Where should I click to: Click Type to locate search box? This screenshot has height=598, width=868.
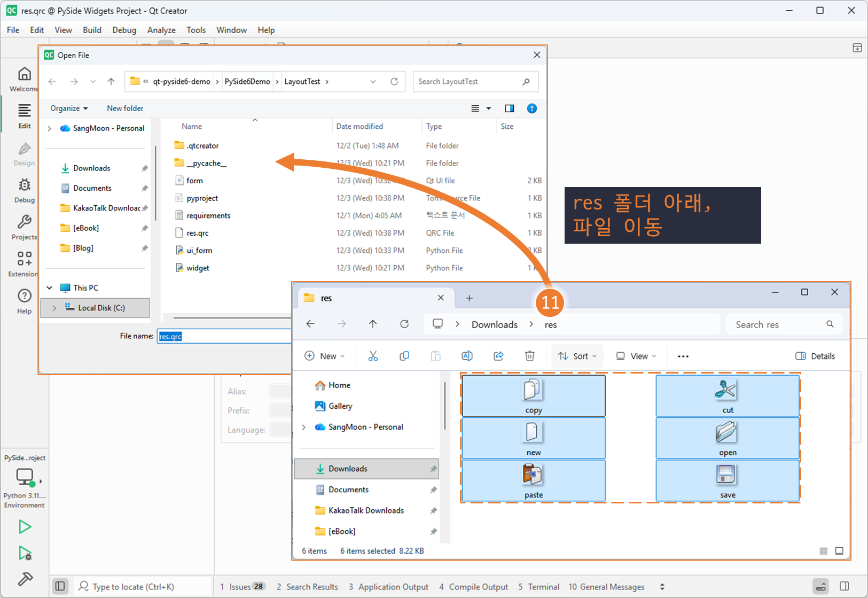142,587
